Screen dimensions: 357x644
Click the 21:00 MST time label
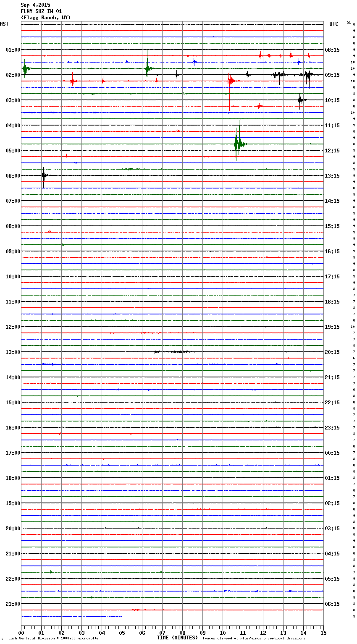tap(13, 553)
